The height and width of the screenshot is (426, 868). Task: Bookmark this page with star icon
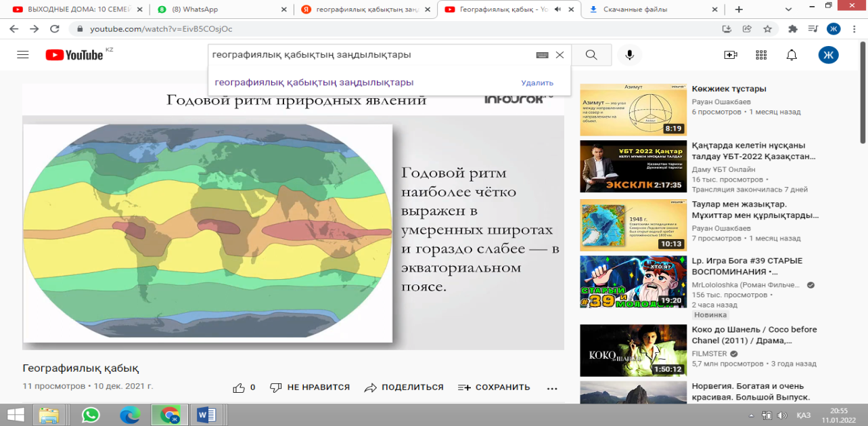[x=767, y=29]
